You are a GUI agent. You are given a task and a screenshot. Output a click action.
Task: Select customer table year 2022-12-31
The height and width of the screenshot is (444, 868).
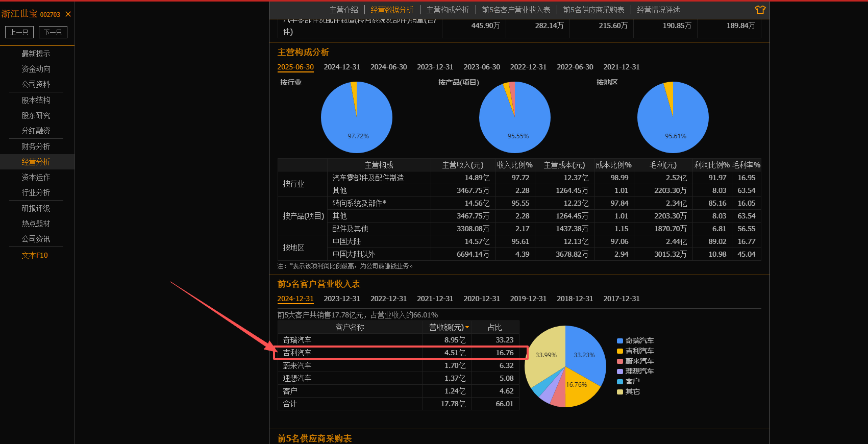(389, 299)
